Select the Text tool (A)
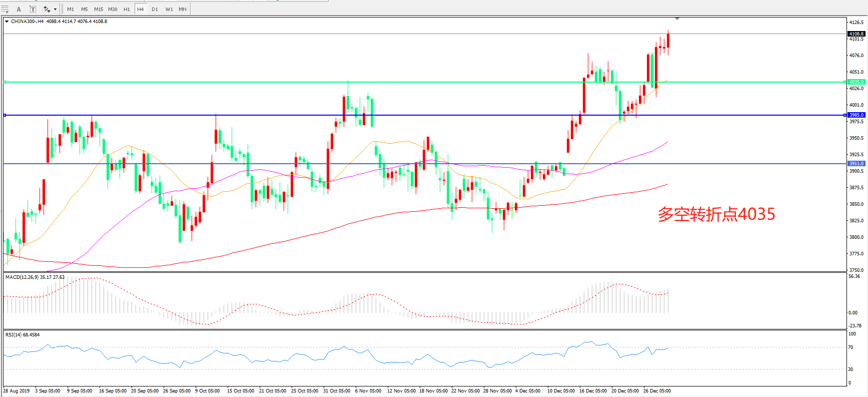This screenshot has width=868, height=397. [x=19, y=9]
